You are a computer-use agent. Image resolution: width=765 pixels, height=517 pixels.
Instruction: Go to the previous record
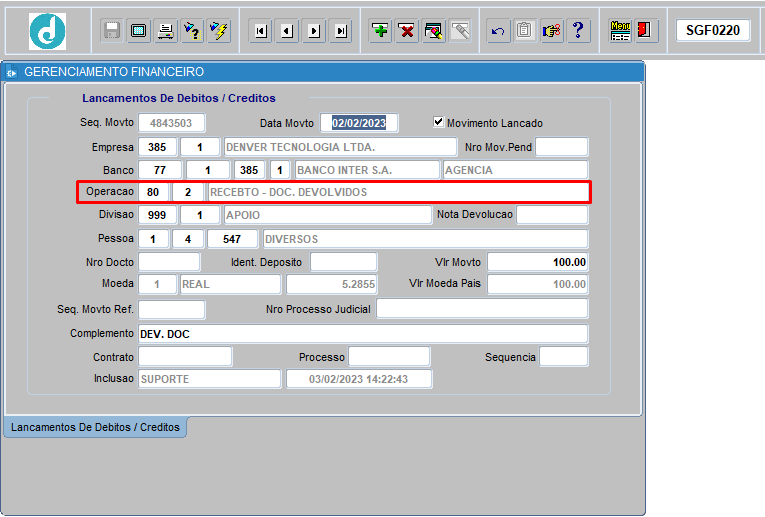pos(288,31)
